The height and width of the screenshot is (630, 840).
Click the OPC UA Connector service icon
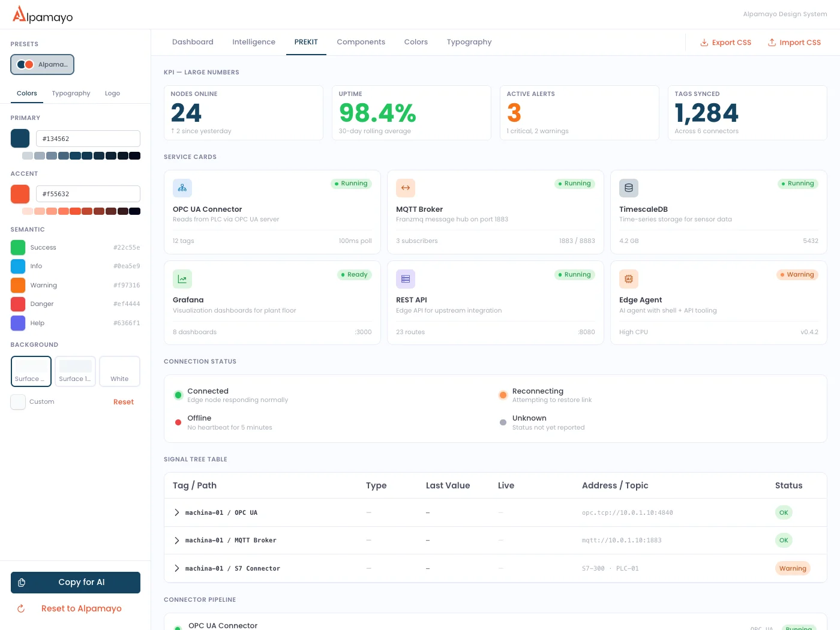182,188
